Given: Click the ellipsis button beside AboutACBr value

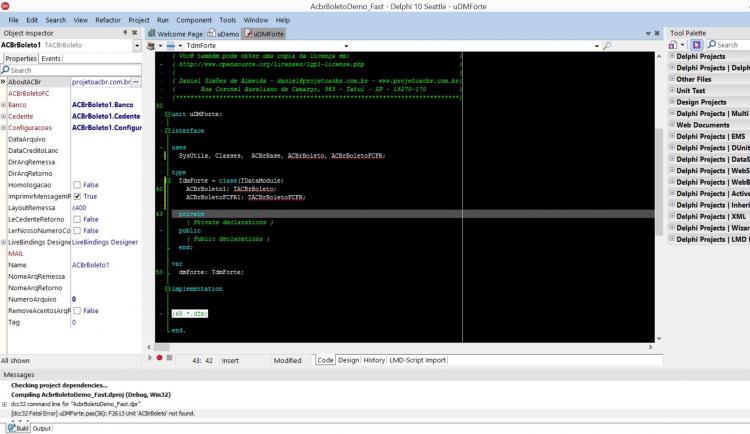Looking at the screenshot, I should coord(136,82).
